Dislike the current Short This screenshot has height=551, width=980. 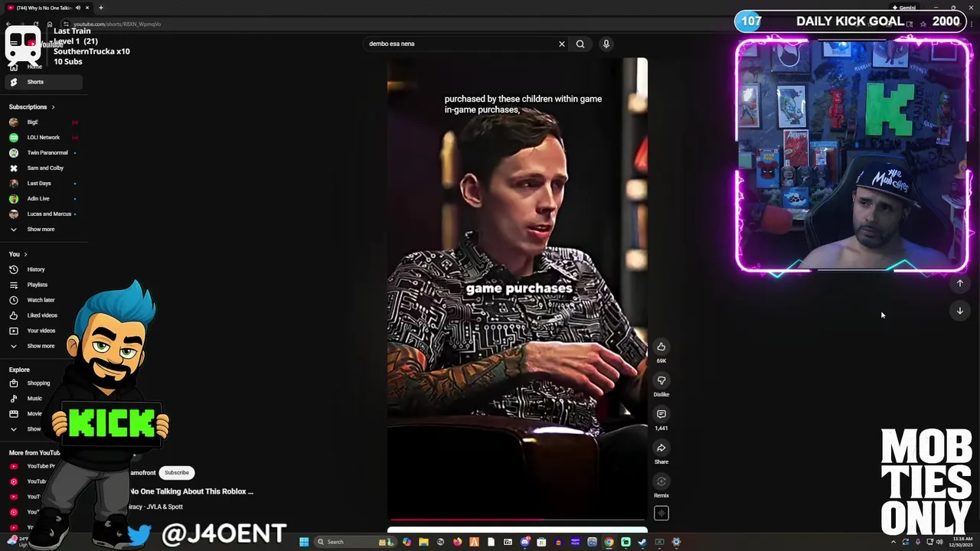coord(661,380)
